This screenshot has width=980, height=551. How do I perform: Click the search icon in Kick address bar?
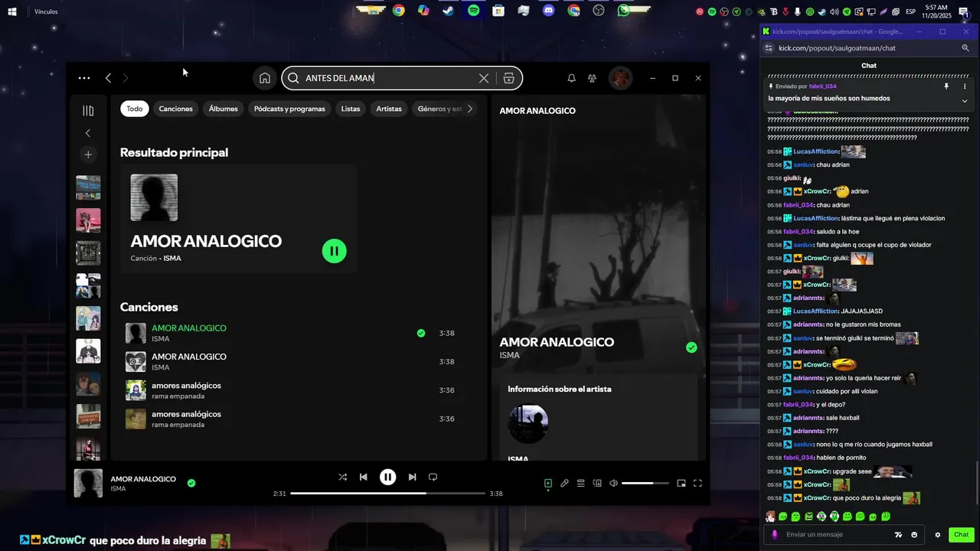click(965, 48)
